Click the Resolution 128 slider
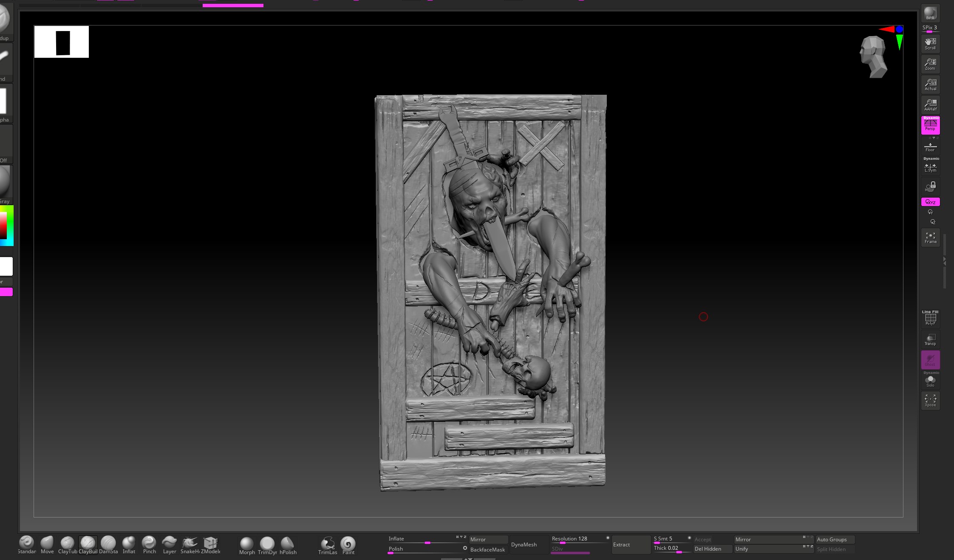Screen dimensions: 954x560 coord(580,539)
